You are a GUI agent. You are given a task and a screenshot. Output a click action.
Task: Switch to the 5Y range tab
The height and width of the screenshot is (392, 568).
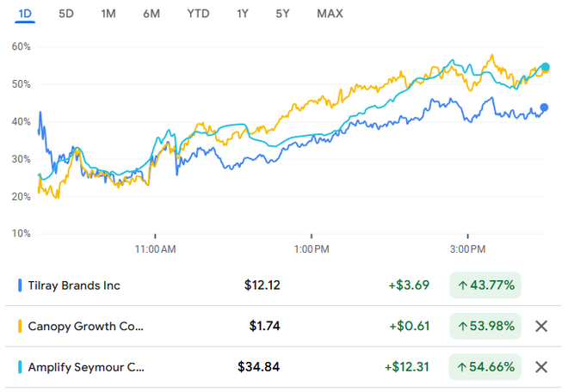[283, 14]
